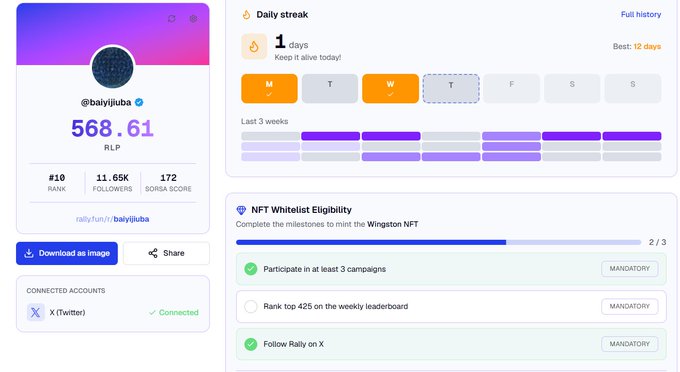Click green check for Participate in 3 campaigns
Image resolution: width=680 pixels, height=372 pixels.
coord(251,269)
